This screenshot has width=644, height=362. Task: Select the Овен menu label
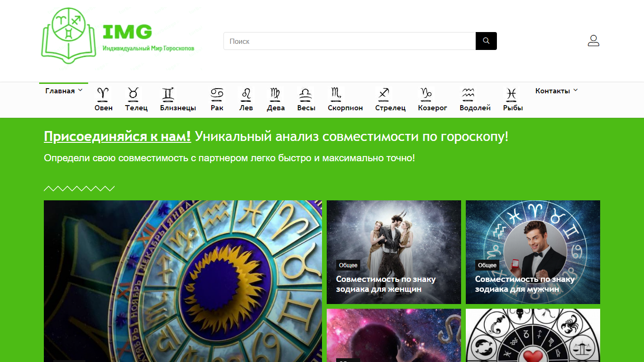(x=103, y=108)
